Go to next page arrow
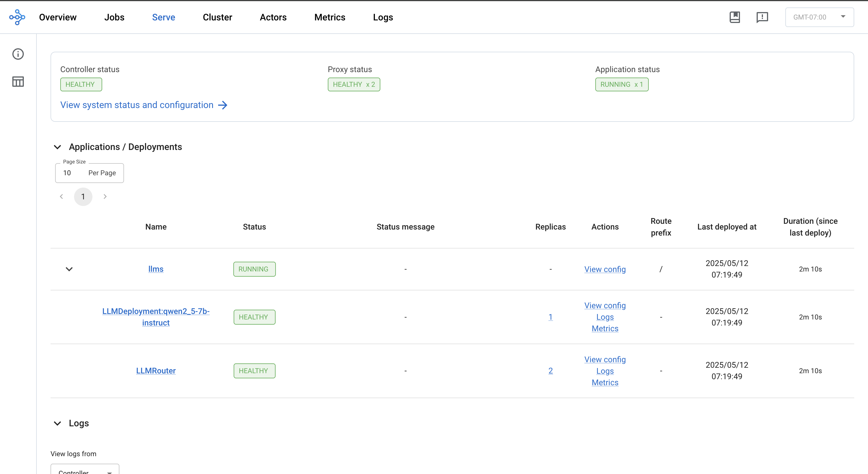The height and width of the screenshot is (474, 868). coord(105,196)
